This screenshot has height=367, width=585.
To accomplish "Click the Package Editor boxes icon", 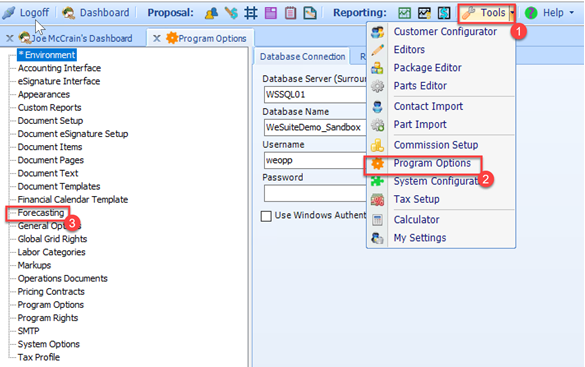I will coord(377,68).
